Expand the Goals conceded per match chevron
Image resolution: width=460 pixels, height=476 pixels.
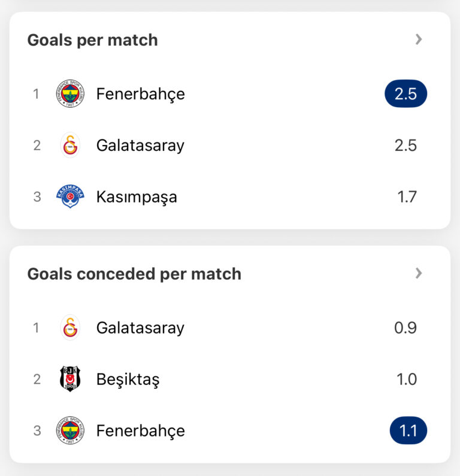pyautogui.click(x=419, y=273)
